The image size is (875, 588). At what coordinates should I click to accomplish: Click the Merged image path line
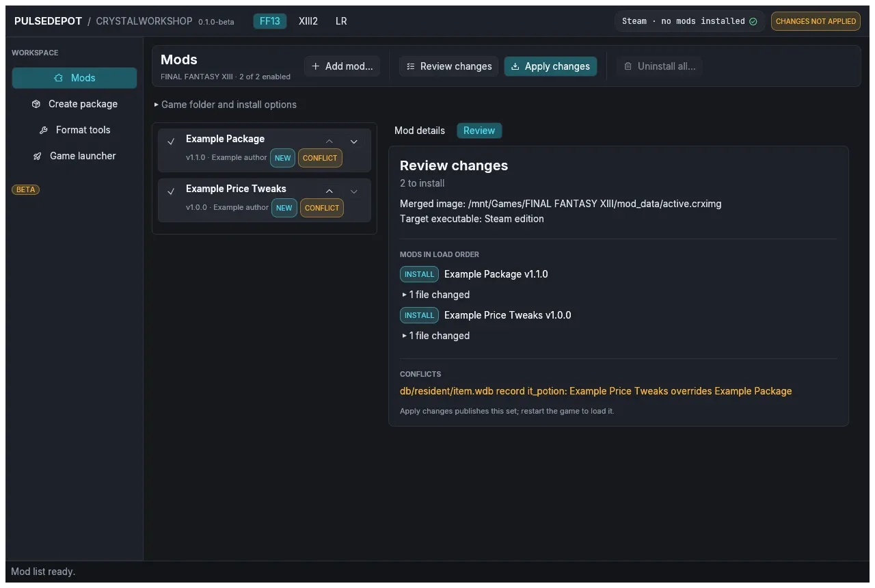pyautogui.click(x=561, y=204)
